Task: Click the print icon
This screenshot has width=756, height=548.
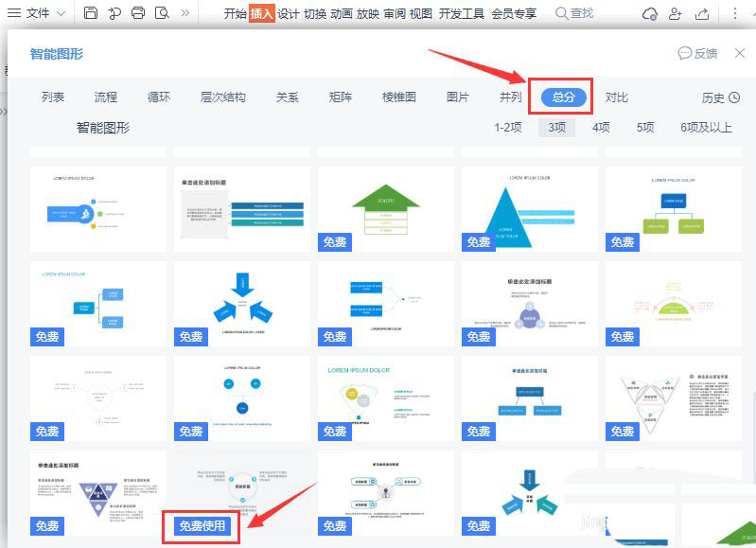Action: pyautogui.click(x=138, y=13)
